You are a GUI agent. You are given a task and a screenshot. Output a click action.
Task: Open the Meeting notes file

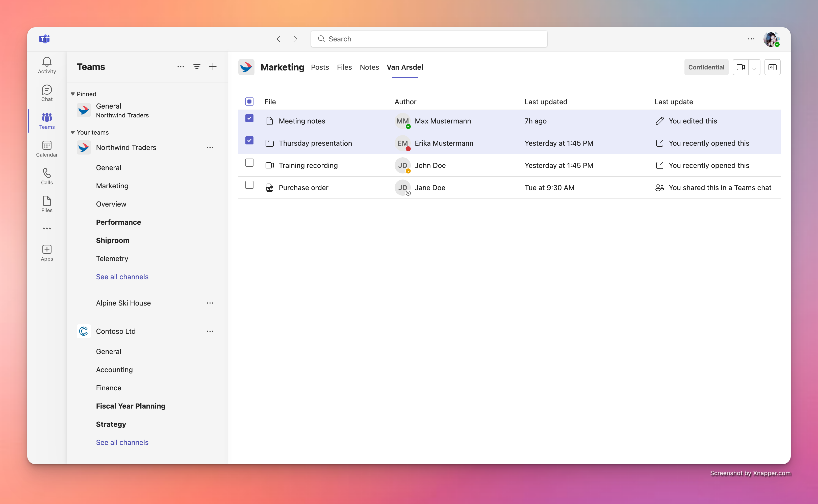302,121
